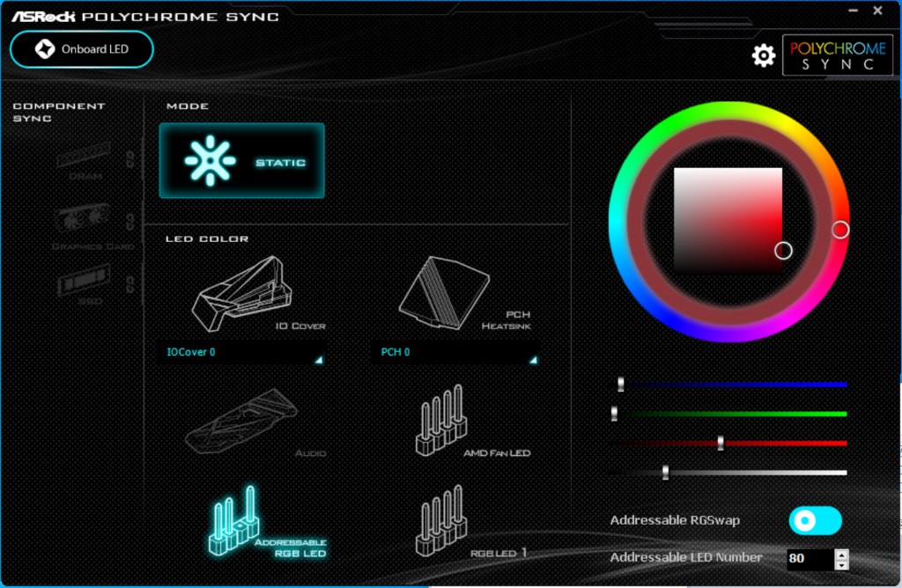Click the hue ring marker on color wheel
Image resolution: width=902 pixels, height=588 pixels.
point(840,230)
